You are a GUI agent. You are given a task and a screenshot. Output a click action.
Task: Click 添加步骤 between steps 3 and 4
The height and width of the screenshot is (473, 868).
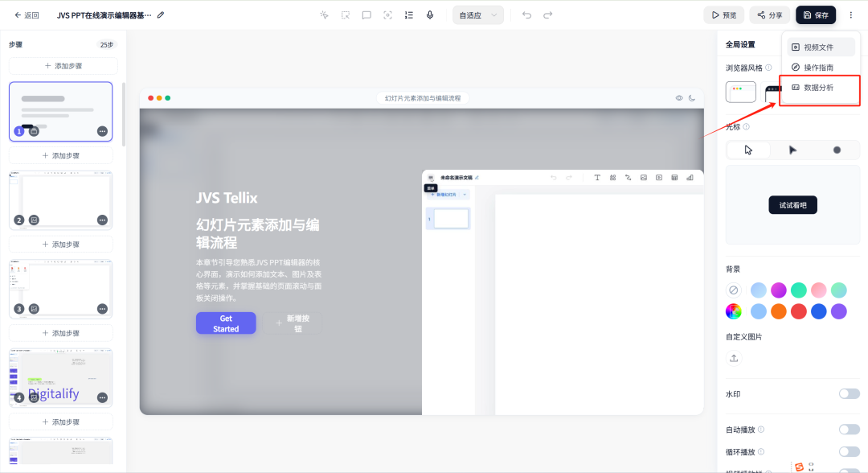click(x=61, y=333)
